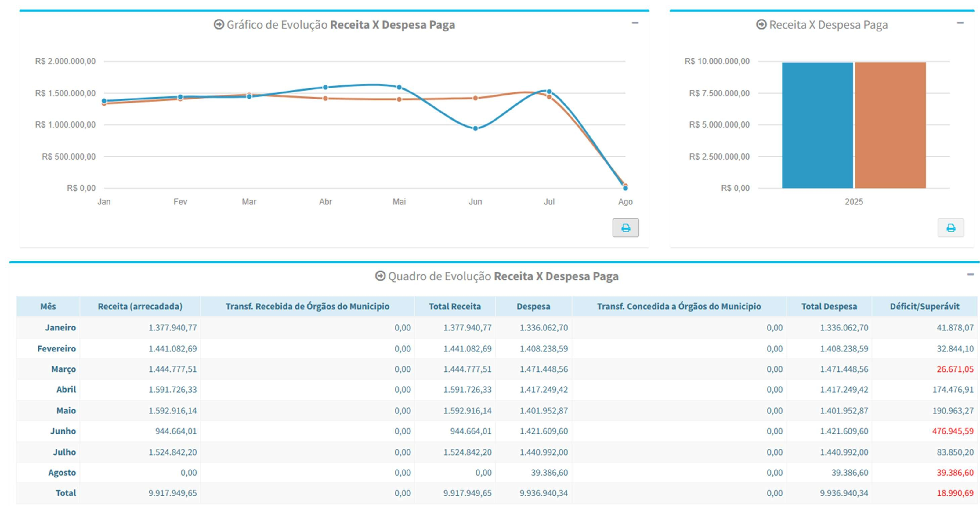Image resolution: width=980 pixels, height=508 pixels.
Task: Click the Total Receita column header
Action: click(455, 306)
